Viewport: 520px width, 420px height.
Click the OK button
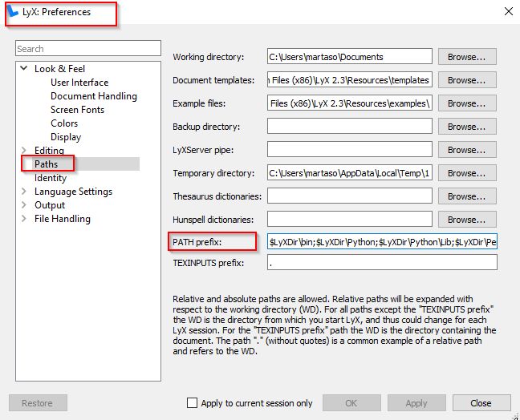click(351, 403)
